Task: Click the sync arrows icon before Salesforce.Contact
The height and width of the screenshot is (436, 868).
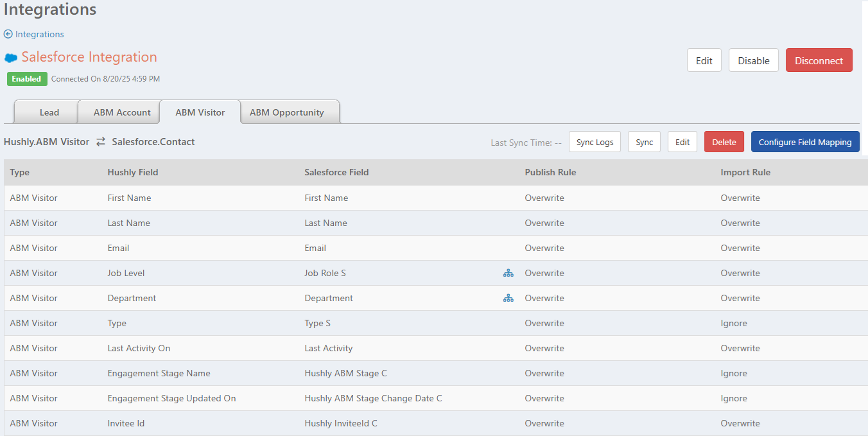Action: [x=101, y=142]
